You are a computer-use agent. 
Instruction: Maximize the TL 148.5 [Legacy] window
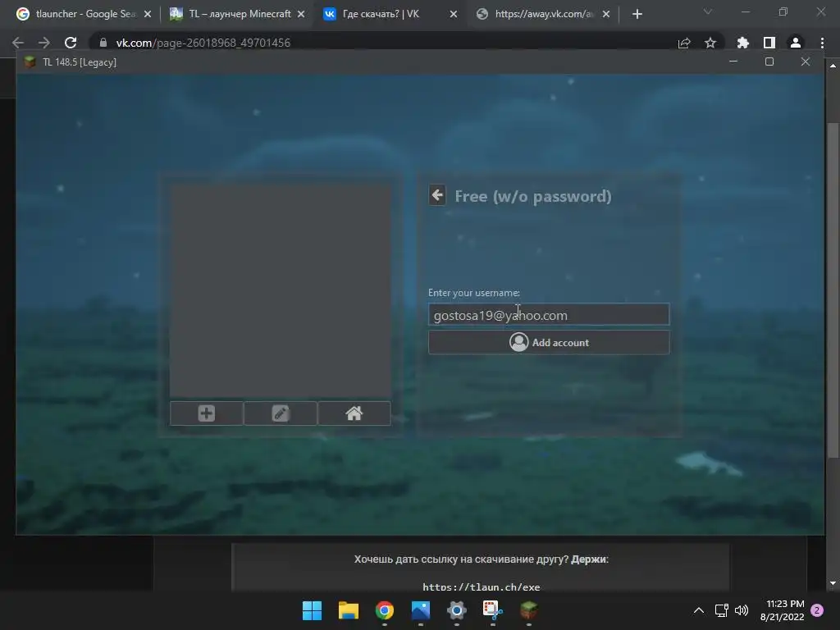pos(769,62)
